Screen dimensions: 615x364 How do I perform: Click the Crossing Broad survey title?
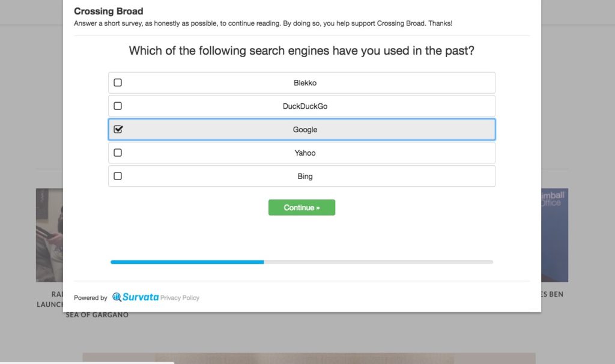pyautogui.click(x=109, y=11)
